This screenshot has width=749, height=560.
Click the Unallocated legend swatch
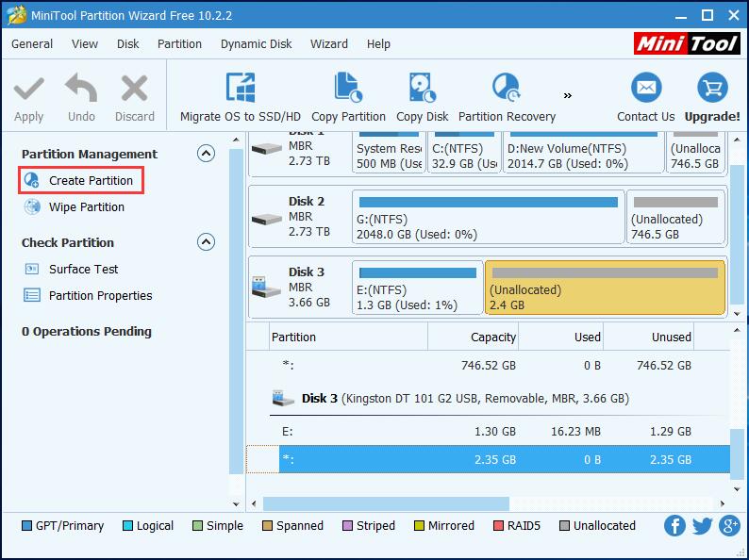pos(564,526)
